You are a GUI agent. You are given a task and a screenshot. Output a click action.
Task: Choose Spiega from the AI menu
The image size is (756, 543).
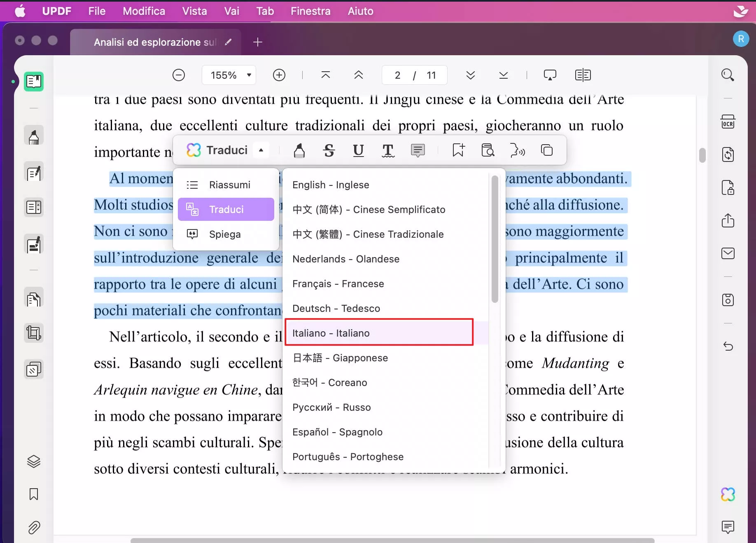[x=226, y=234]
